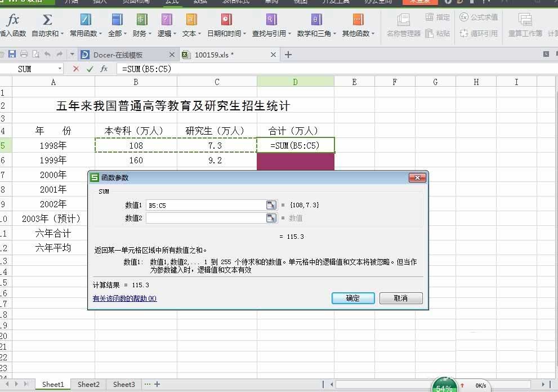
Task: Open the 文本 text functions icon
Action: pyautogui.click(x=191, y=20)
